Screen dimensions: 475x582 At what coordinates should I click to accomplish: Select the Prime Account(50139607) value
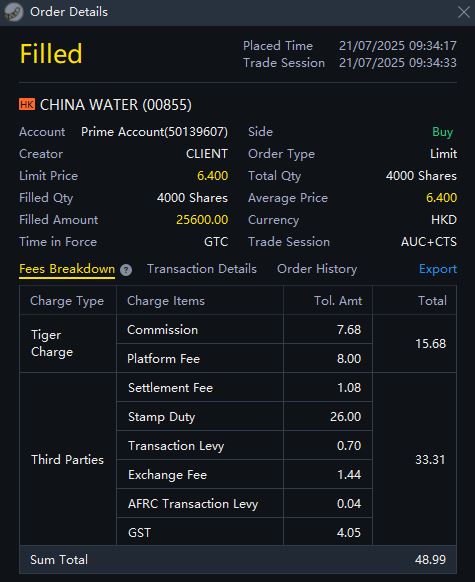pyautogui.click(x=154, y=132)
